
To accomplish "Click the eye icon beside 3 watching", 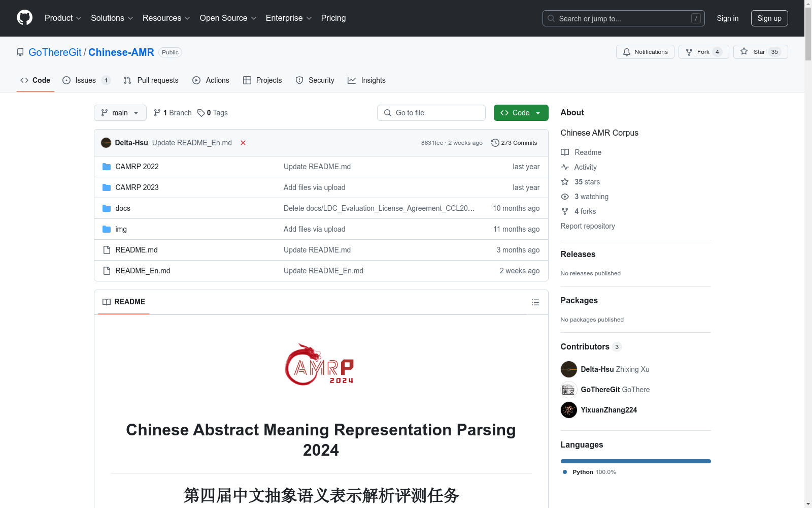I will (565, 197).
